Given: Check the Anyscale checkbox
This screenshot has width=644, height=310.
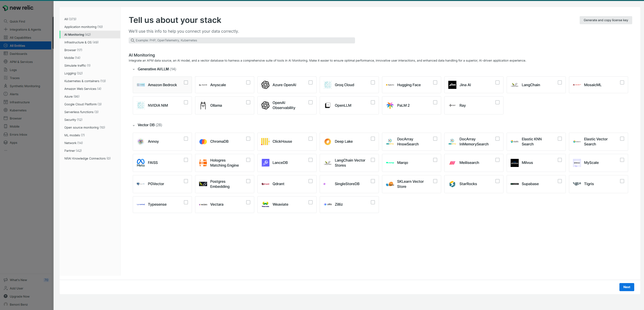Looking at the screenshot, I should click(248, 82).
